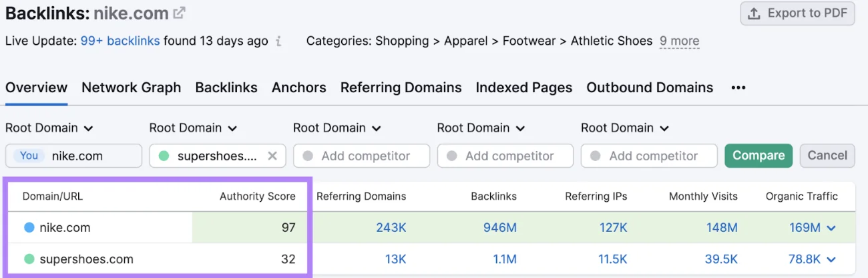Screen dimensions: 868x278
Task: Show the 9 more categories
Action: click(679, 41)
